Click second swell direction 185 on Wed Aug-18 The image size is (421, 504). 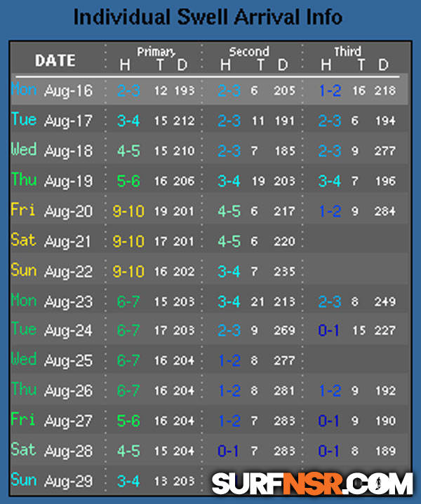(285, 151)
